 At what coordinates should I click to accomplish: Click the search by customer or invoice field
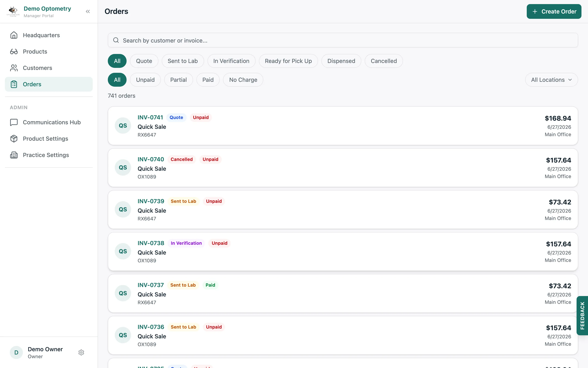click(x=343, y=40)
